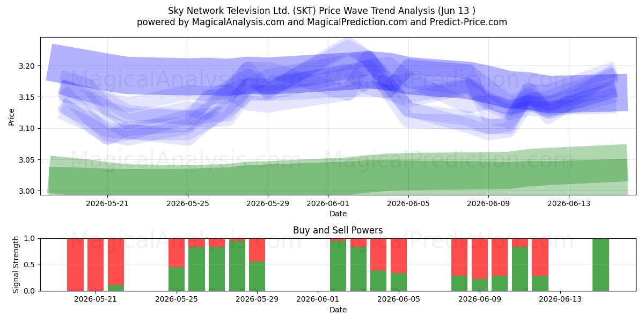Viewport: 644px width, 322px height.
Task: Click the 2026-05-25 tick on the bar chart
Action: pyautogui.click(x=177, y=299)
